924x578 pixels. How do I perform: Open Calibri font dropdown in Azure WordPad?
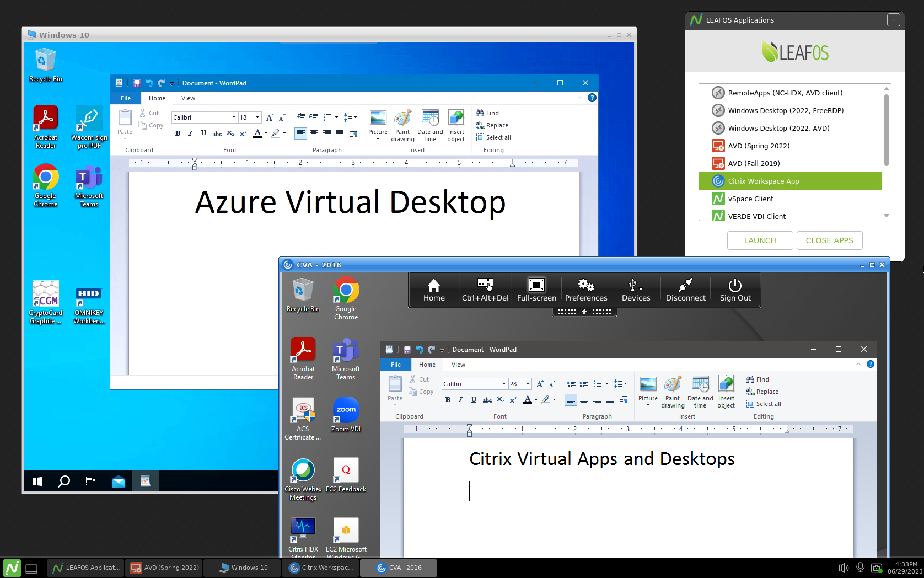[234, 117]
